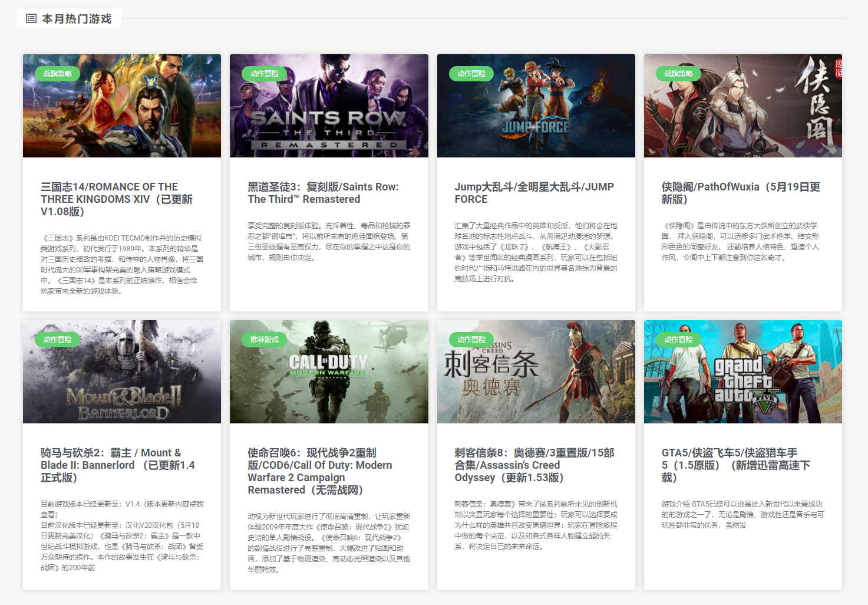Open the 三国志14 cover image
Image resolution: width=868 pixels, height=605 pixels.
(x=122, y=106)
